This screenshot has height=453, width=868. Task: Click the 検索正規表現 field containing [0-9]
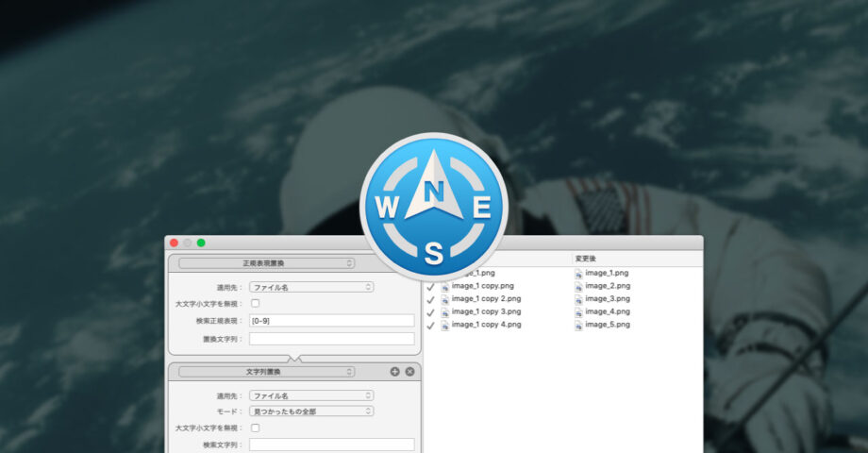tap(331, 321)
